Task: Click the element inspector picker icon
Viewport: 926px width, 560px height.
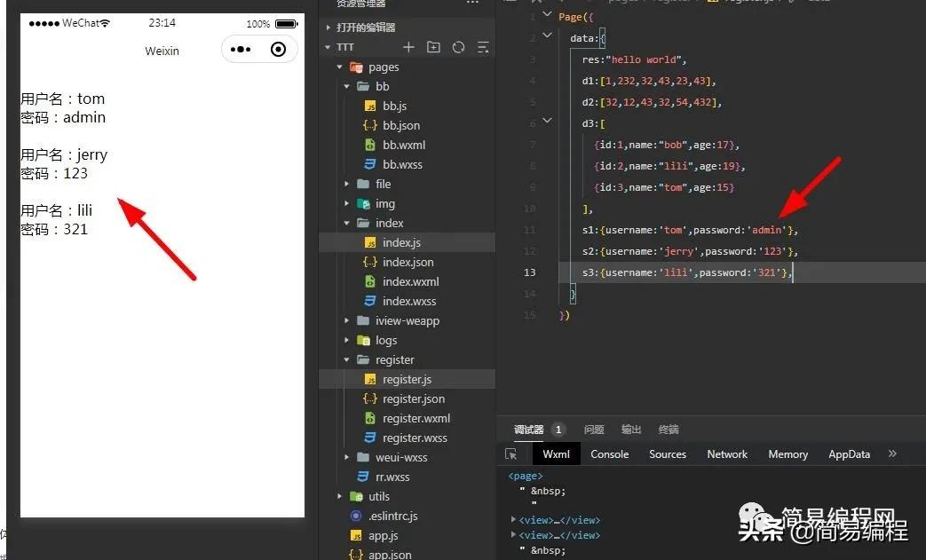Action: click(x=510, y=454)
